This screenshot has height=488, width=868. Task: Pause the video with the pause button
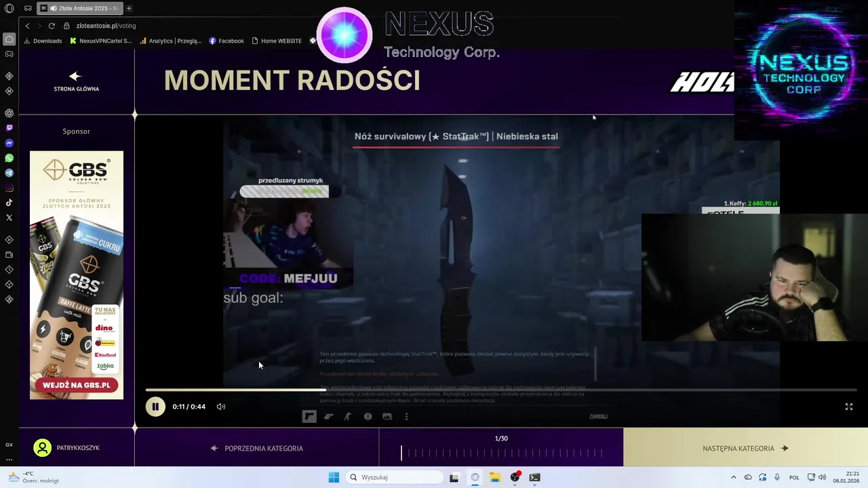coord(155,407)
